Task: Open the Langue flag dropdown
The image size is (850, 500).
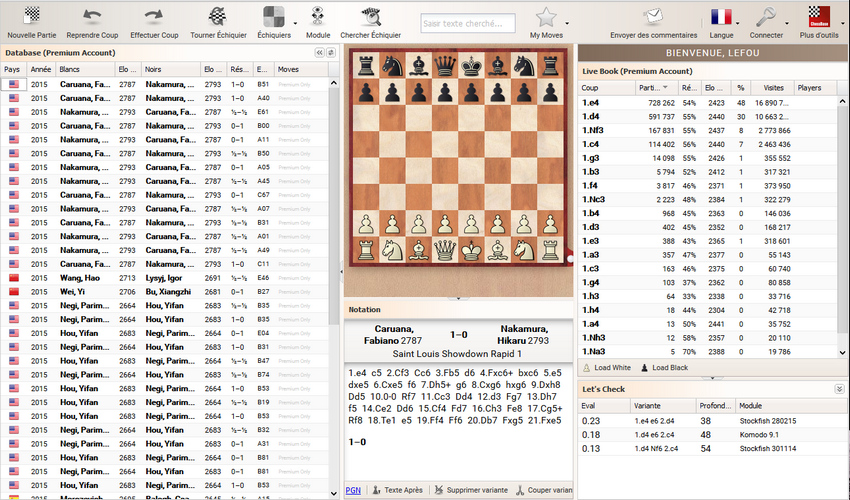Action: tap(737, 21)
